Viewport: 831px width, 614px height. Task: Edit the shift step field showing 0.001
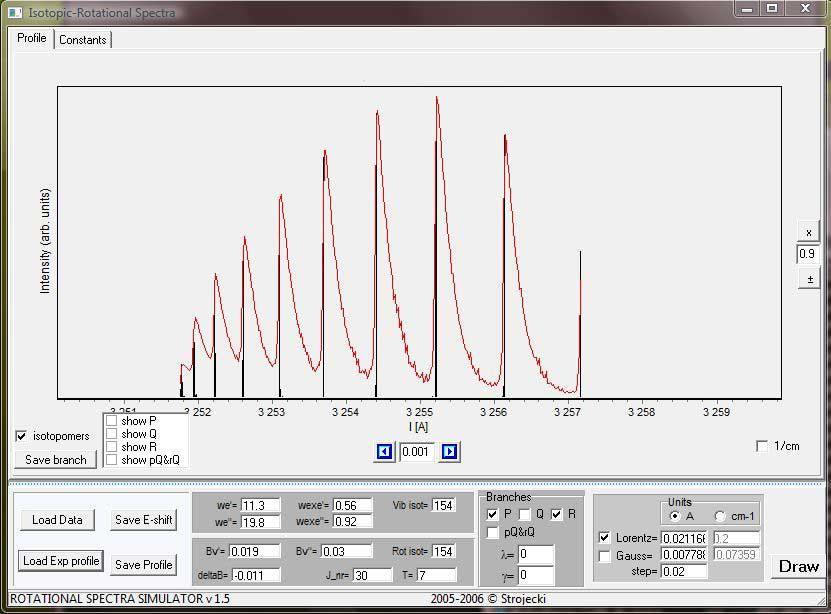(417, 451)
